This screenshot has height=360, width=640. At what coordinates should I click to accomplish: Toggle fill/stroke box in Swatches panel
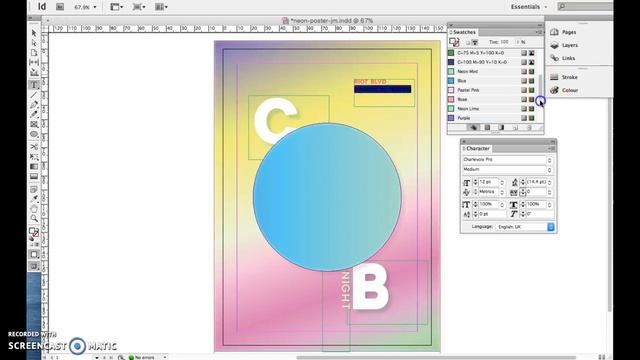454,42
